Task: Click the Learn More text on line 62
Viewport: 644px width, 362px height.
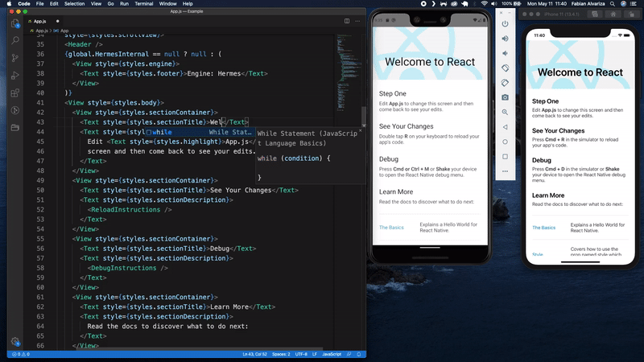Action: pos(229,306)
